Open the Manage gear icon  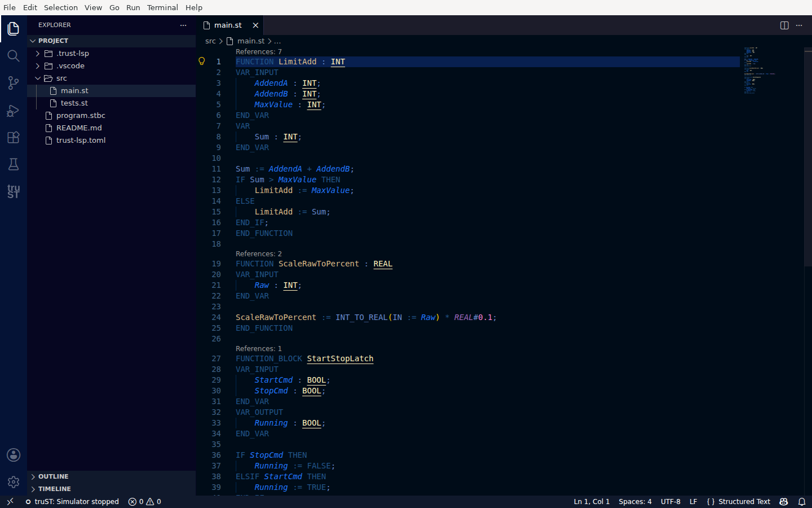[14, 482]
